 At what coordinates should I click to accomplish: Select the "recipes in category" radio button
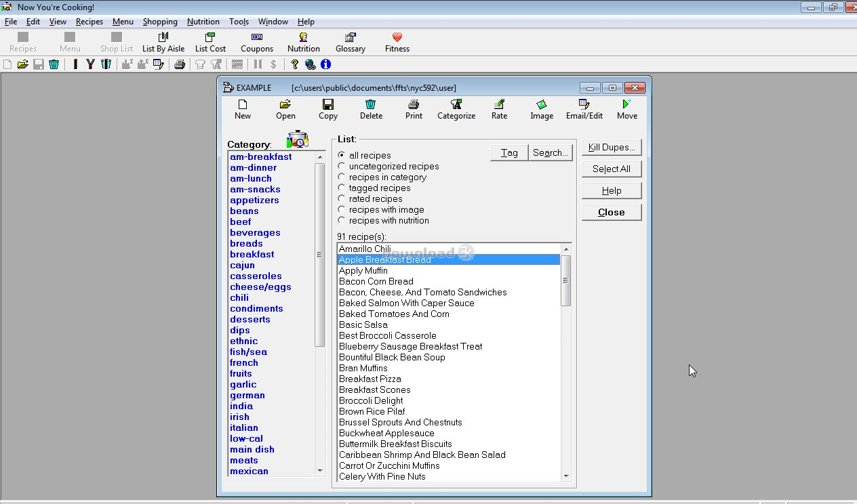(342, 177)
